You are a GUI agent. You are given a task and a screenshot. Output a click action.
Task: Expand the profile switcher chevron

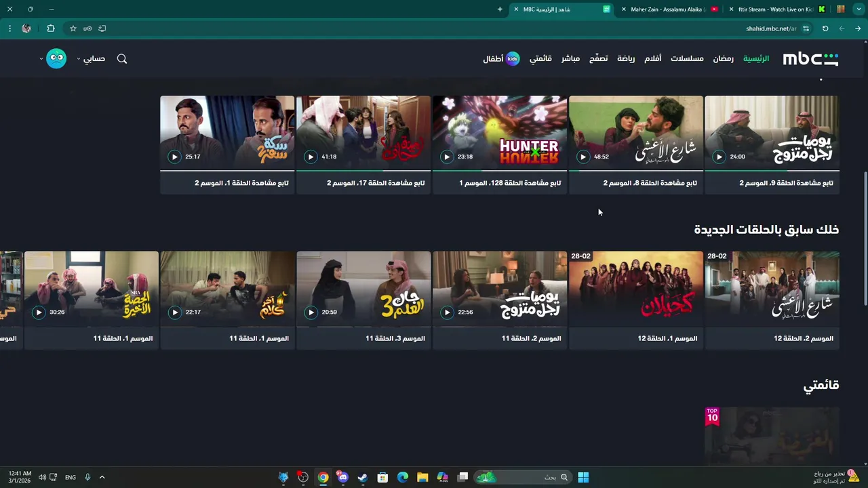pos(41,59)
